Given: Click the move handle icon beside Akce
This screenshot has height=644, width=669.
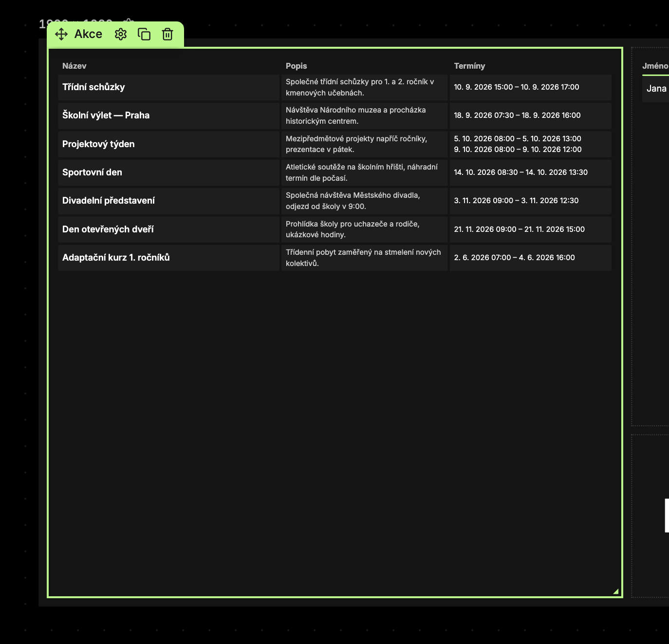Looking at the screenshot, I should coord(61,34).
